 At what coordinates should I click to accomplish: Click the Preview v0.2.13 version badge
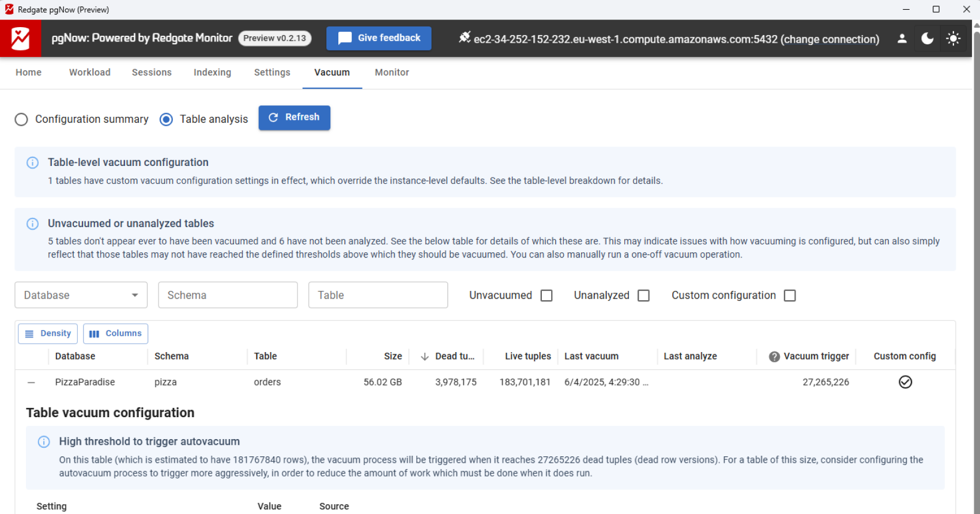coord(274,39)
